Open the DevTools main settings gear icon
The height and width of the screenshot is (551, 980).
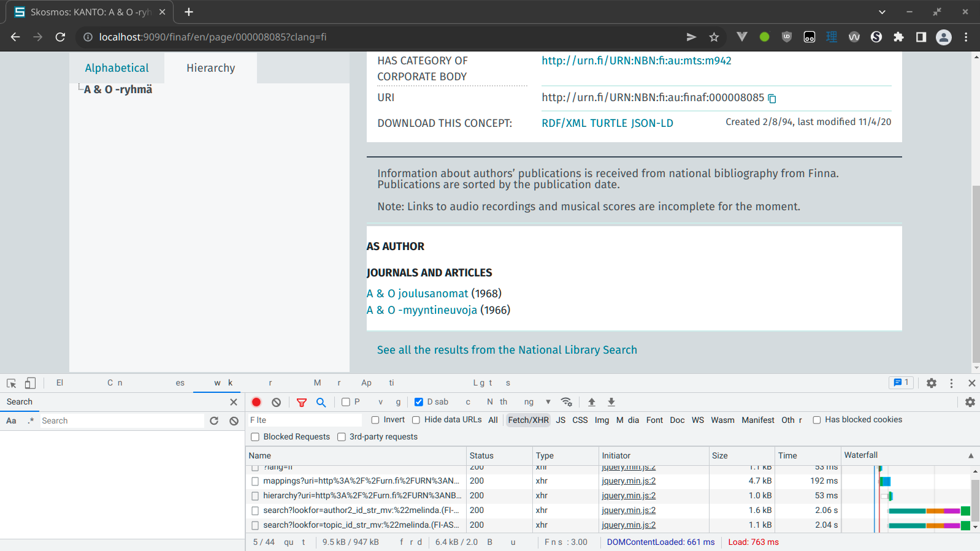[932, 383]
